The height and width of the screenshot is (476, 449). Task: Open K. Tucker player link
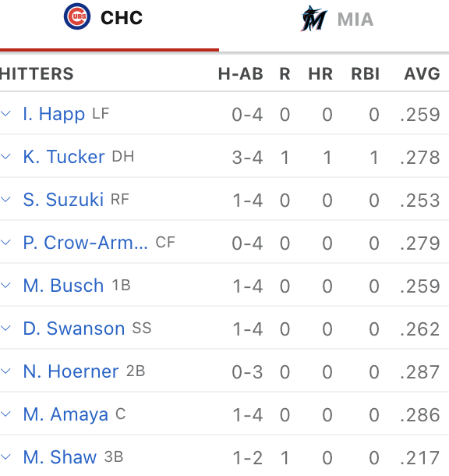coord(64,157)
